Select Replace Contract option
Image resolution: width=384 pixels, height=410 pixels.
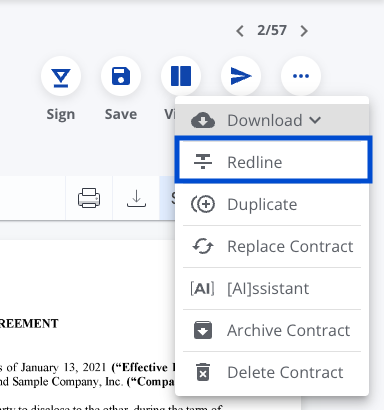coord(272,246)
